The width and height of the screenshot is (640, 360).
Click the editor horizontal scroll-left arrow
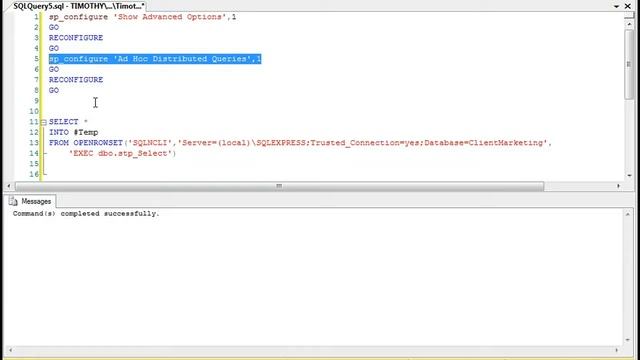pos(9,186)
